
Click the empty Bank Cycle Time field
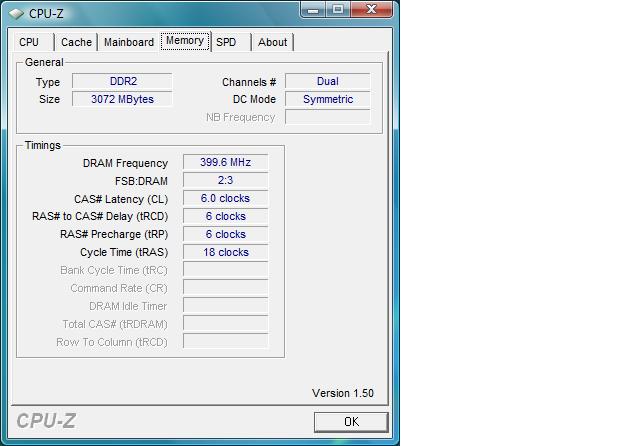tap(226, 270)
